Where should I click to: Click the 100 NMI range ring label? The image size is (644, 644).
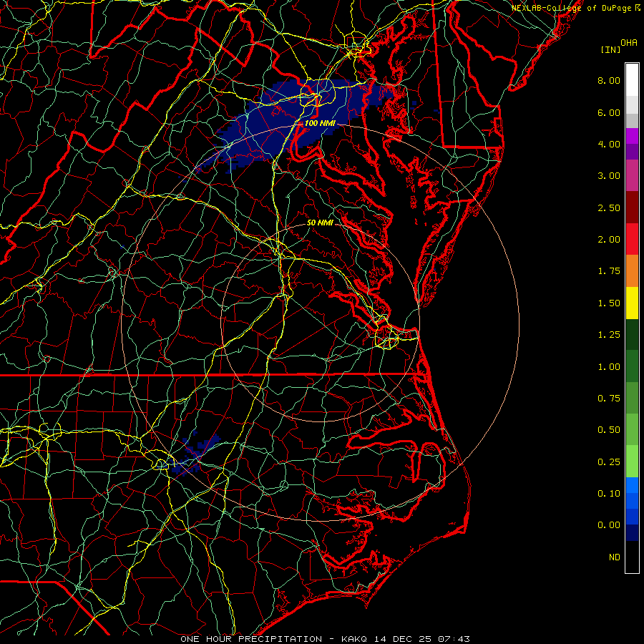coord(320,123)
